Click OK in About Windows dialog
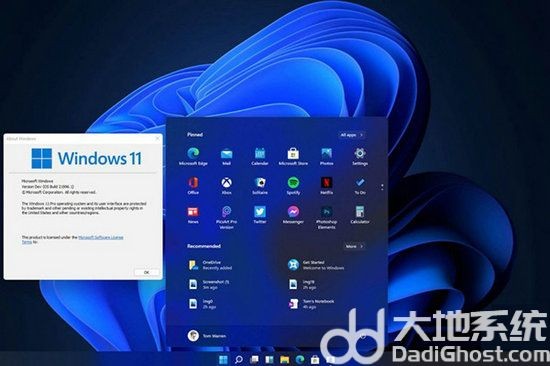 tap(147, 272)
